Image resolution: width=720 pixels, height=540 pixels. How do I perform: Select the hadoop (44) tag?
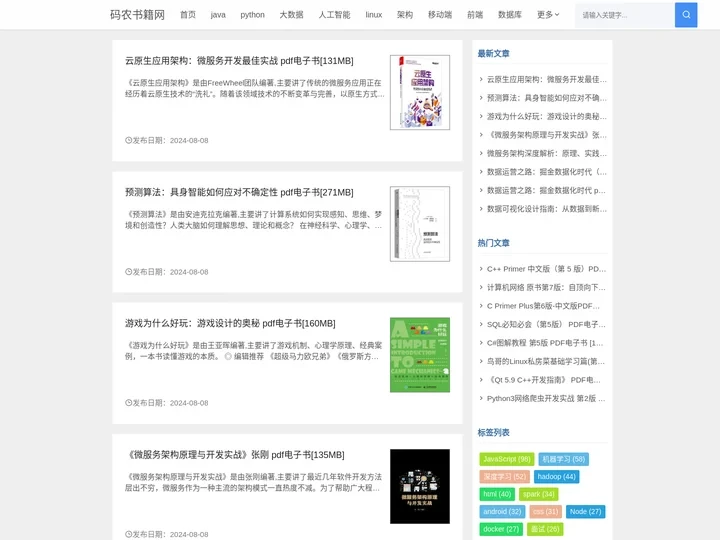[x=557, y=477]
